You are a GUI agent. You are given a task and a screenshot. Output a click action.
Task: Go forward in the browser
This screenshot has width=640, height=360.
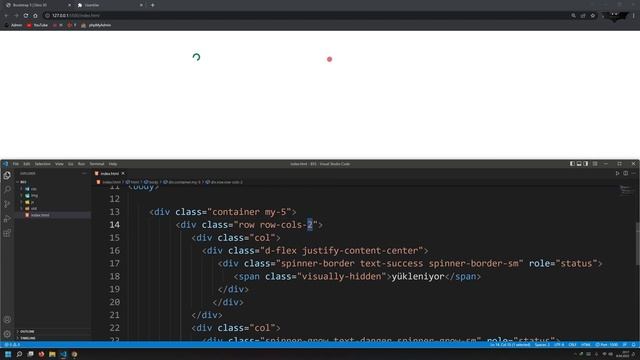(x=16, y=16)
